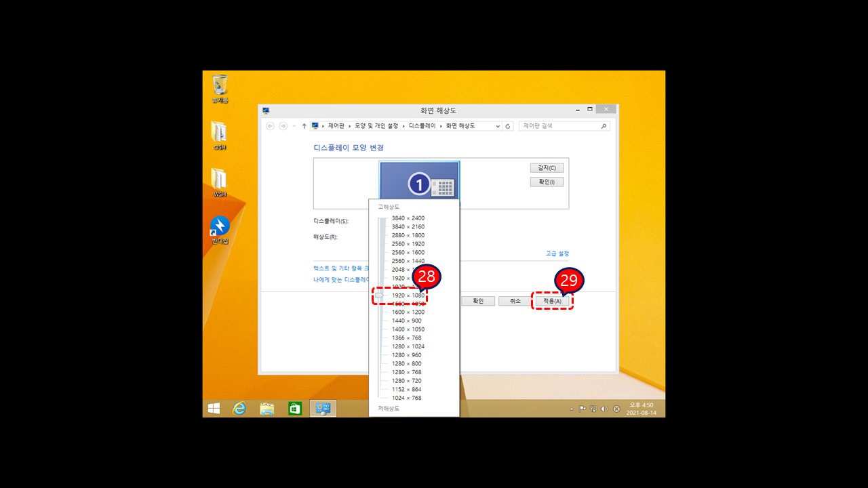Screen dimensions: 868x488
Task: Click the taskbar clock showing 오후 4:50
Action: [x=640, y=409]
